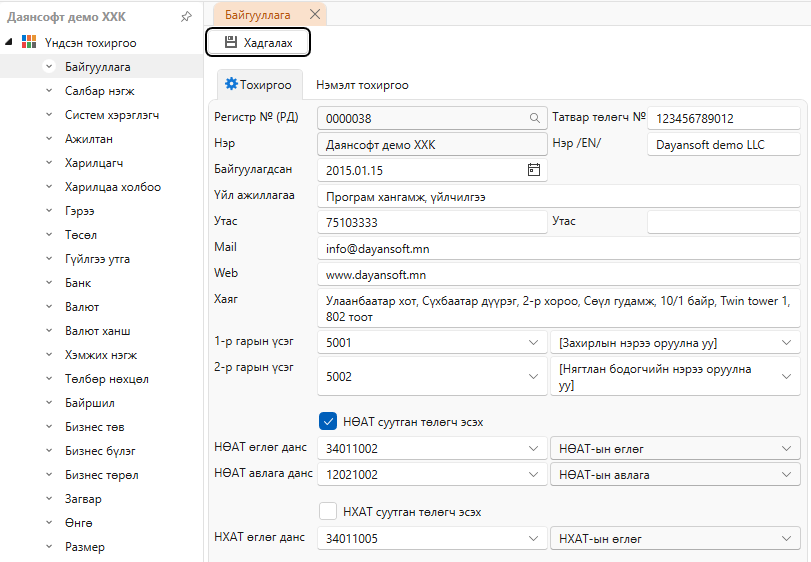The image size is (811, 562).
Task: Open Загвар in the sidebar
Action: pyautogui.click(x=83, y=498)
